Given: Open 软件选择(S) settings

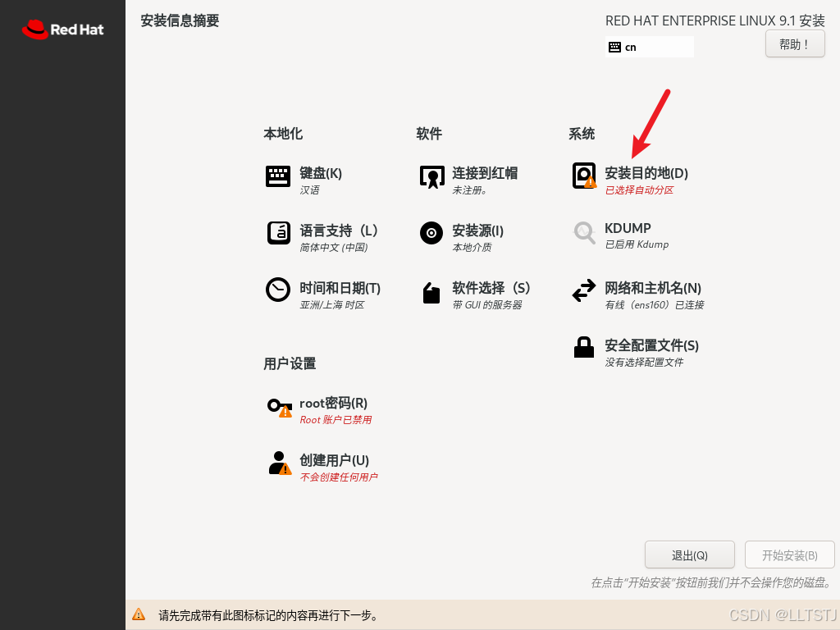Looking at the screenshot, I should point(491,288).
